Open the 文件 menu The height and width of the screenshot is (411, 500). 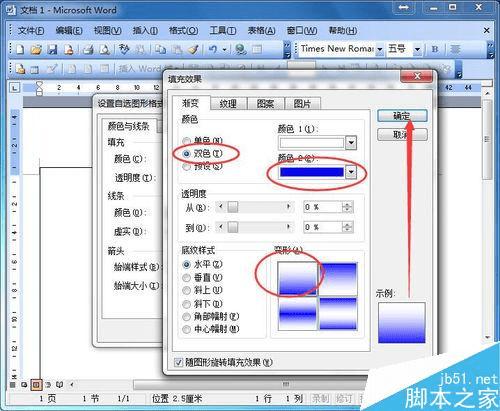31,31
